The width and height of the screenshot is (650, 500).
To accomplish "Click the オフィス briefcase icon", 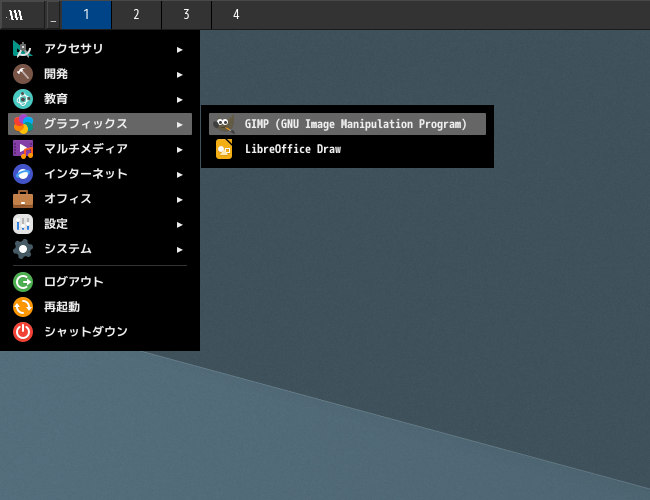I will coord(23,199).
